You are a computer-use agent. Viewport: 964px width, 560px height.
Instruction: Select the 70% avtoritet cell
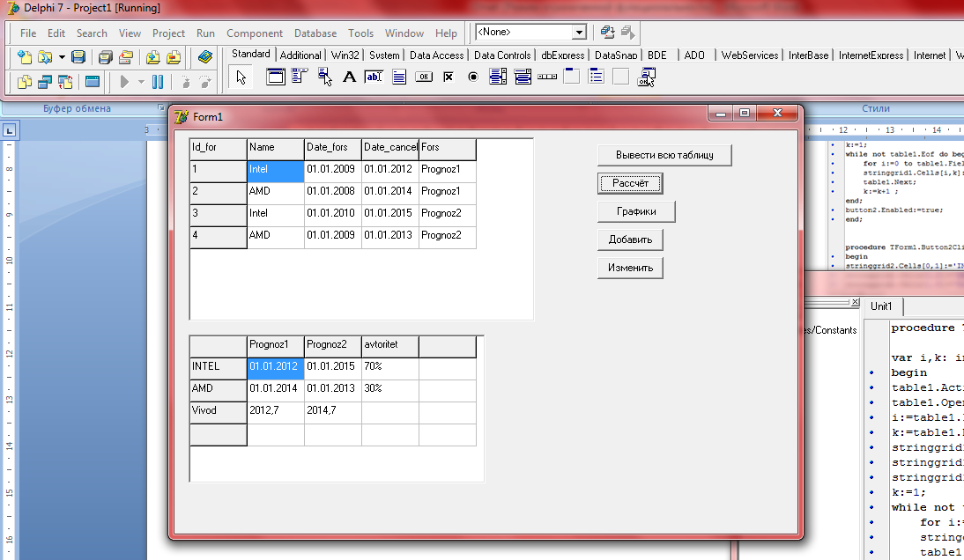point(390,368)
